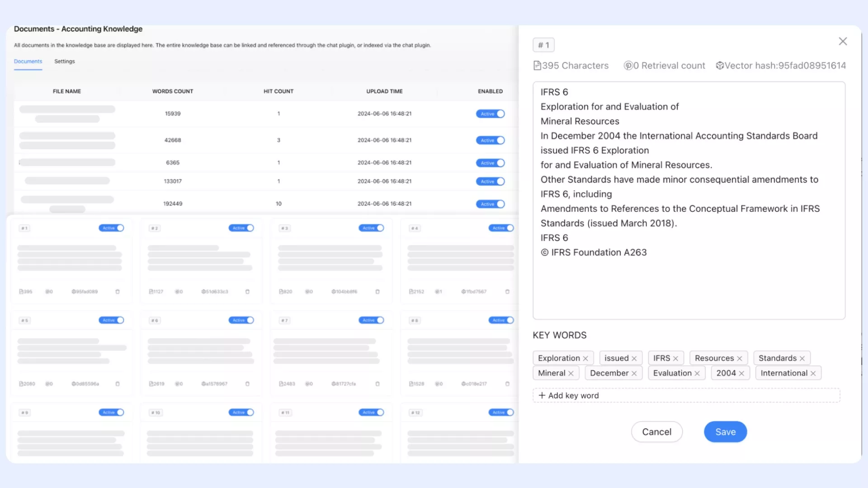Delete chunk #1 via trash icon
Image resolution: width=868 pixels, height=488 pixels.
[118, 291]
